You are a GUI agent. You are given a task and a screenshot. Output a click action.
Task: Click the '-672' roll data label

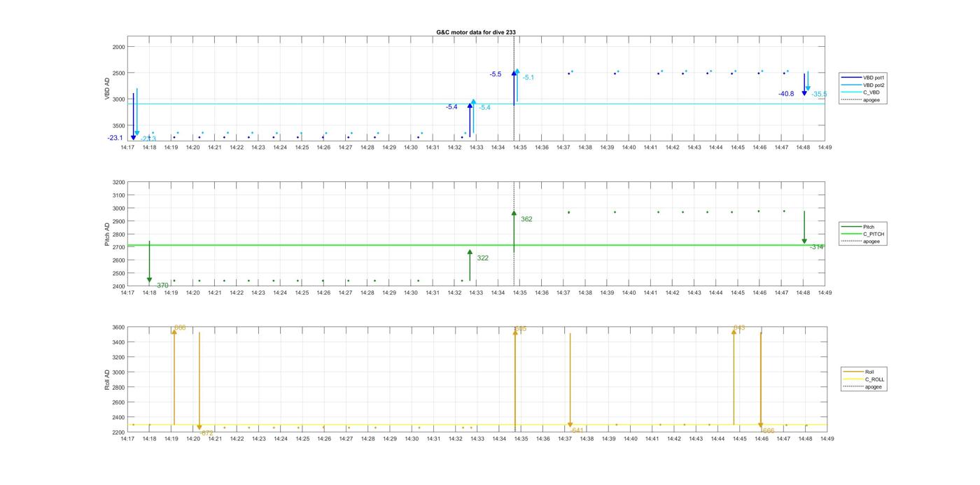point(206,433)
